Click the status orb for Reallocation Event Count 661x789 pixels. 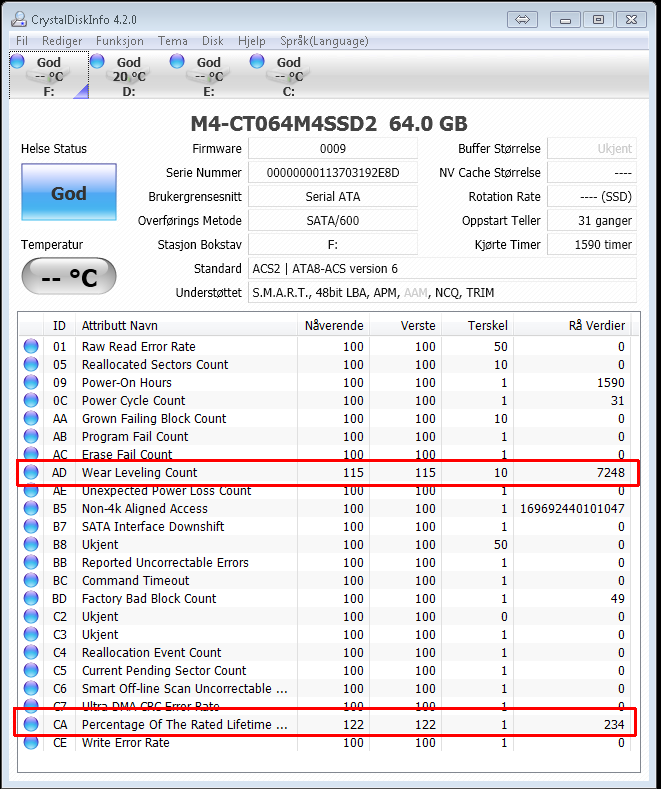[x=31, y=652]
